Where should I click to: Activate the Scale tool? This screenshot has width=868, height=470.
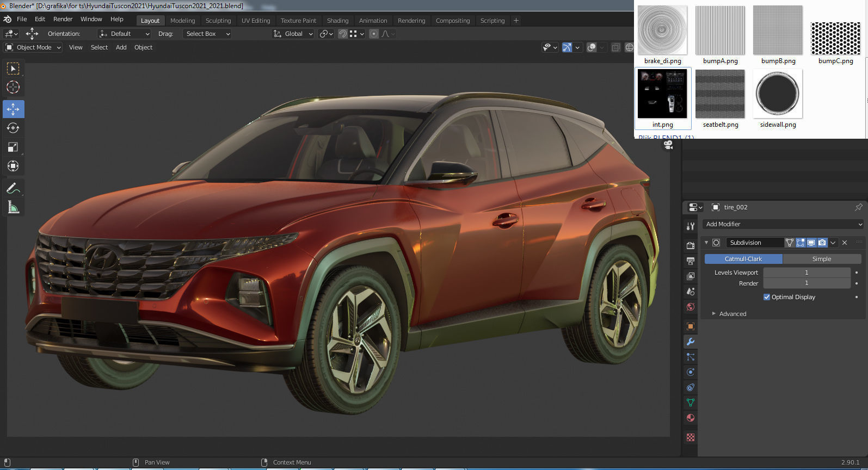tap(13, 147)
